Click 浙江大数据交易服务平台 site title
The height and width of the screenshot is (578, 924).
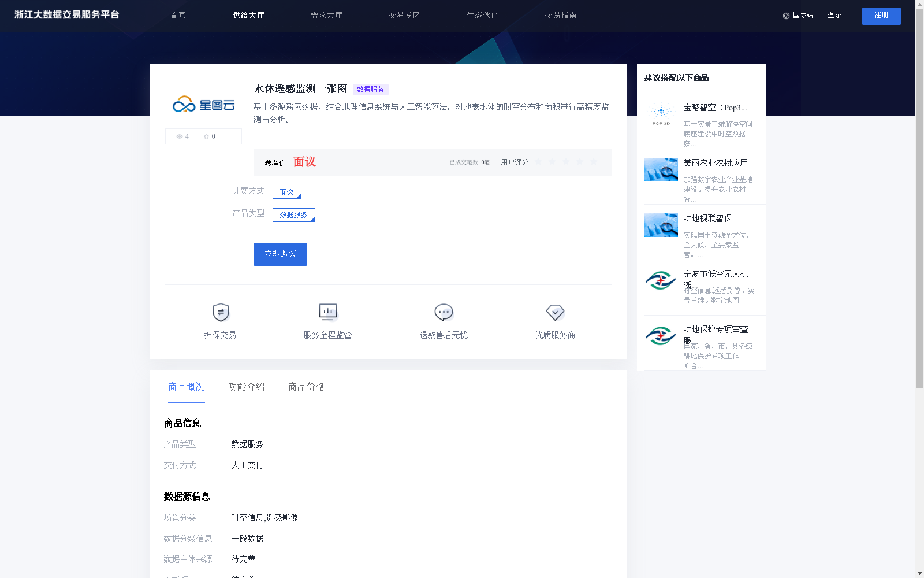(67, 15)
